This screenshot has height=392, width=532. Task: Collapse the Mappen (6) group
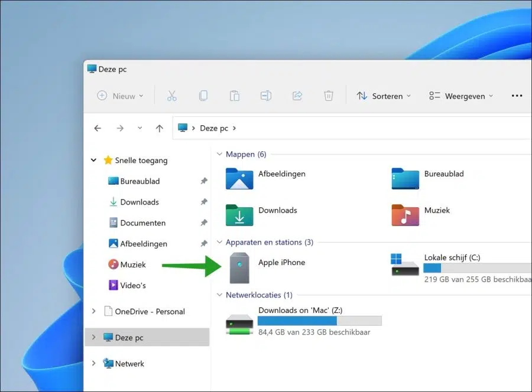point(219,154)
